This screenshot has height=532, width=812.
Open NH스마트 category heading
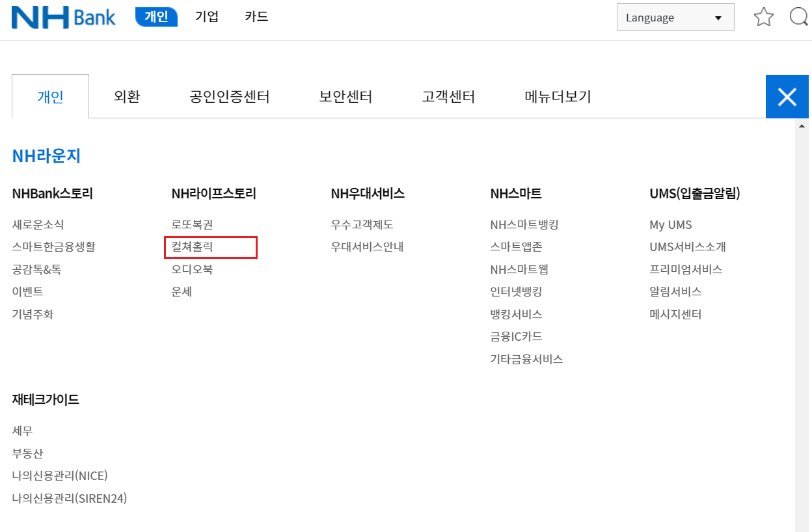pyautogui.click(x=516, y=193)
